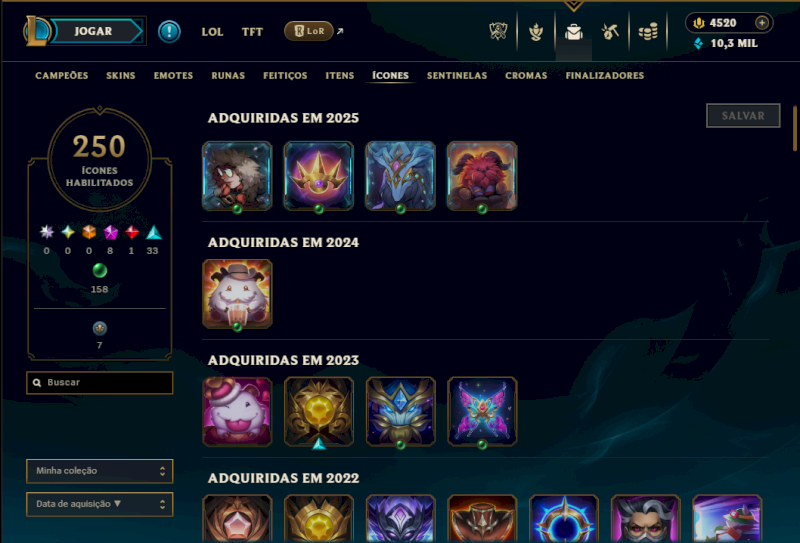This screenshot has height=543, width=800.
Task: Open the Clash crest icon
Action: (x=498, y=32)
